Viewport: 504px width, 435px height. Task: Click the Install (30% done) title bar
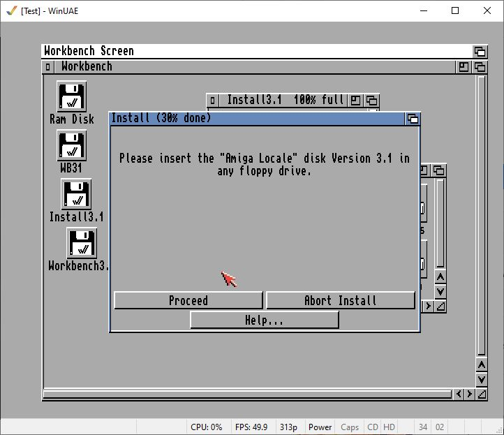click(257, 118)
